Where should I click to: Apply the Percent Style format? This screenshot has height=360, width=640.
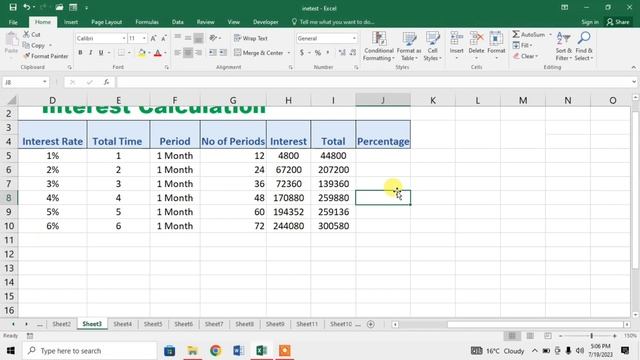coord(318,53)
